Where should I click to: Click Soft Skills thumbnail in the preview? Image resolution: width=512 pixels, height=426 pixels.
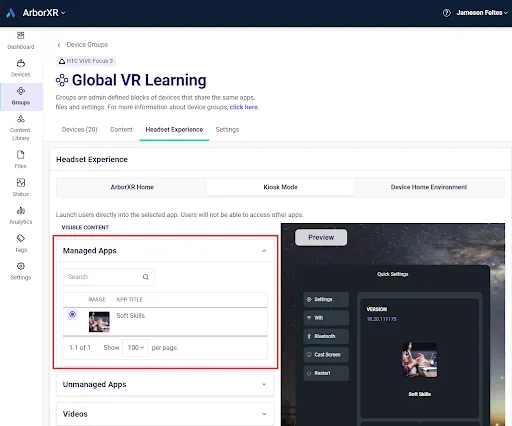click(x=420, y=360)
